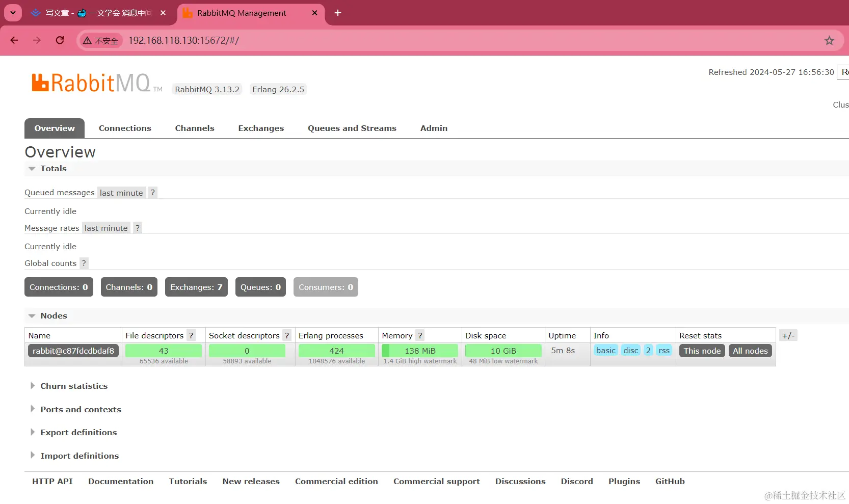Viewport: 849px width, 504px height.
Task: Click the Erlang processes 424 bar
Action: (336, 351)
